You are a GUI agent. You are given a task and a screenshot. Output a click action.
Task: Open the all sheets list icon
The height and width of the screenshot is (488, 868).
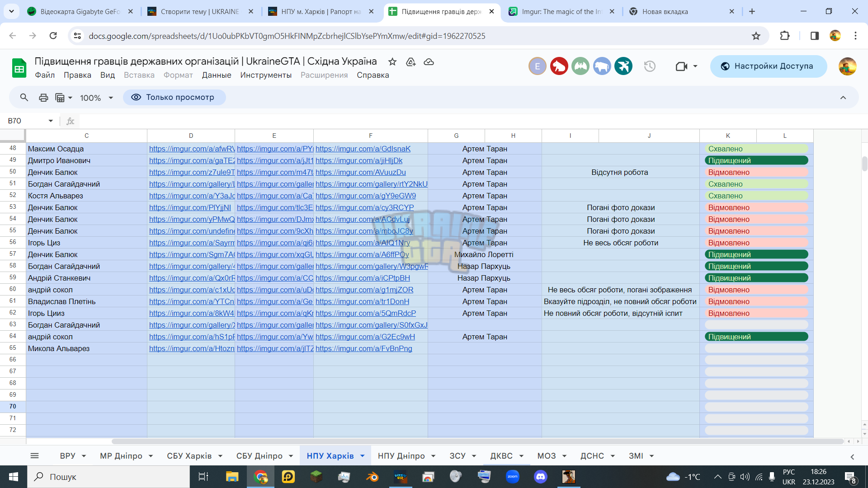pyautogui.click(x=34, y=456)
